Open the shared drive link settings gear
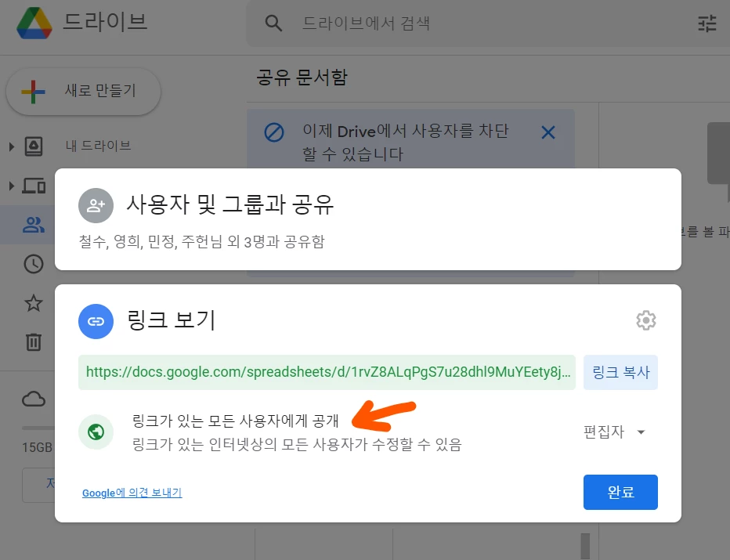 click(645, 320)
